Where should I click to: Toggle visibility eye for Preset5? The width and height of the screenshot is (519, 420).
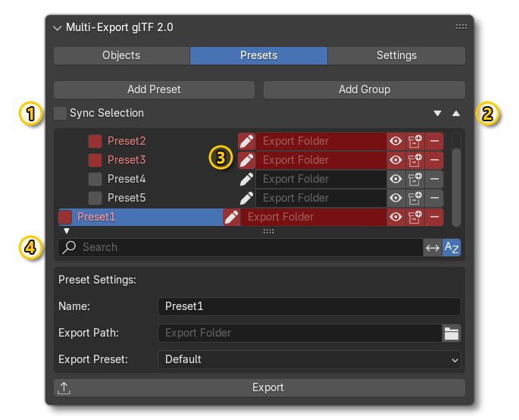396,198
